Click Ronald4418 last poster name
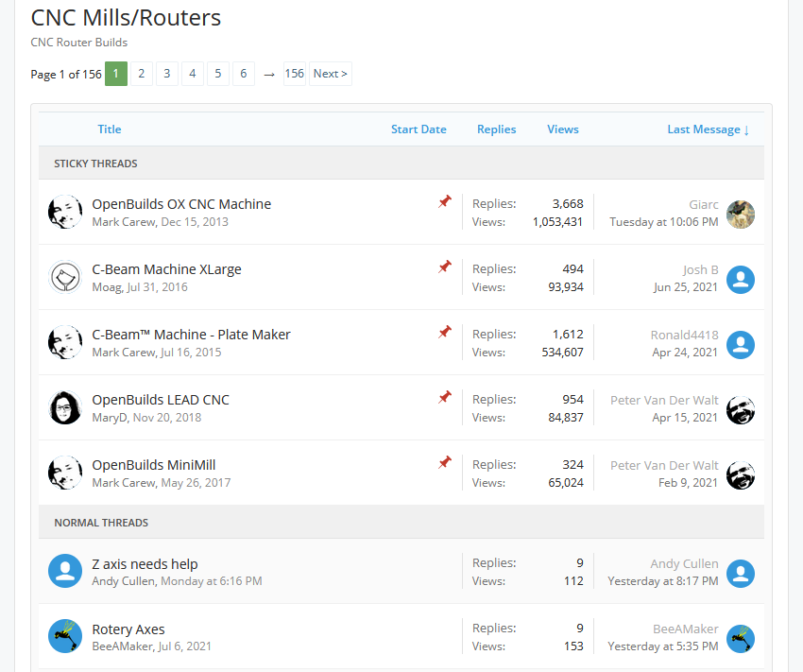 [684, 335]
